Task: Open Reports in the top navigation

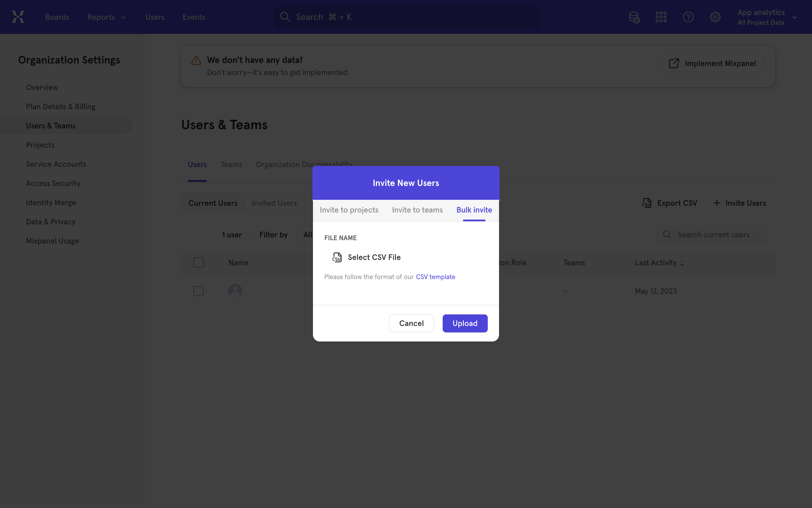Action: pyautogui.click(x=101, y=17)
